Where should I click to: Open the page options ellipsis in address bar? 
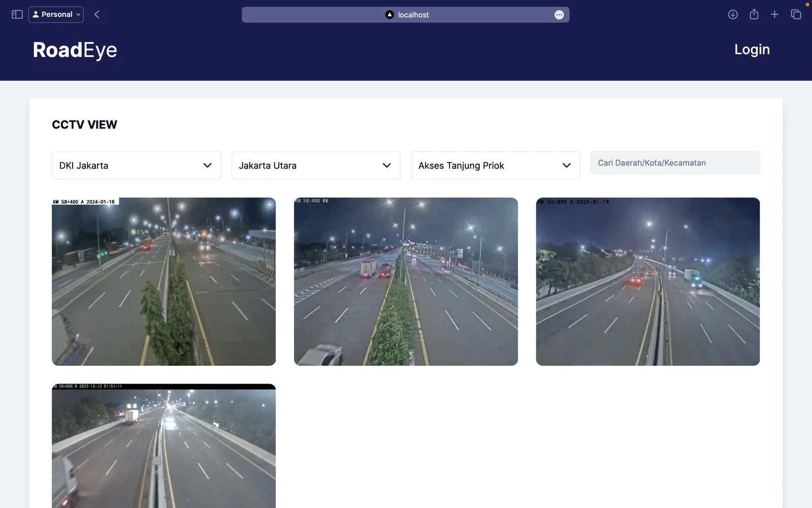(559, 15)
